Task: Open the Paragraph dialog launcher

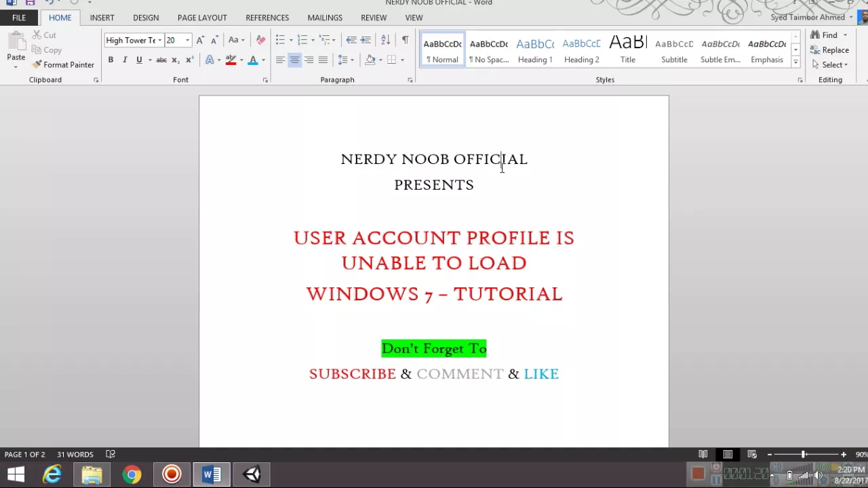Action: coord(410,80)
